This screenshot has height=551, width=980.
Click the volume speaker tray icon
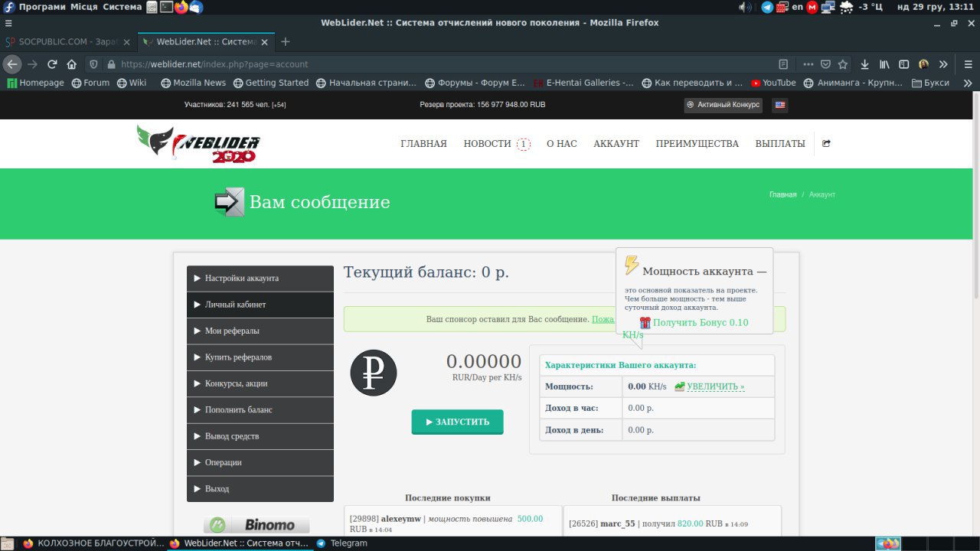(x=745, y=7)
